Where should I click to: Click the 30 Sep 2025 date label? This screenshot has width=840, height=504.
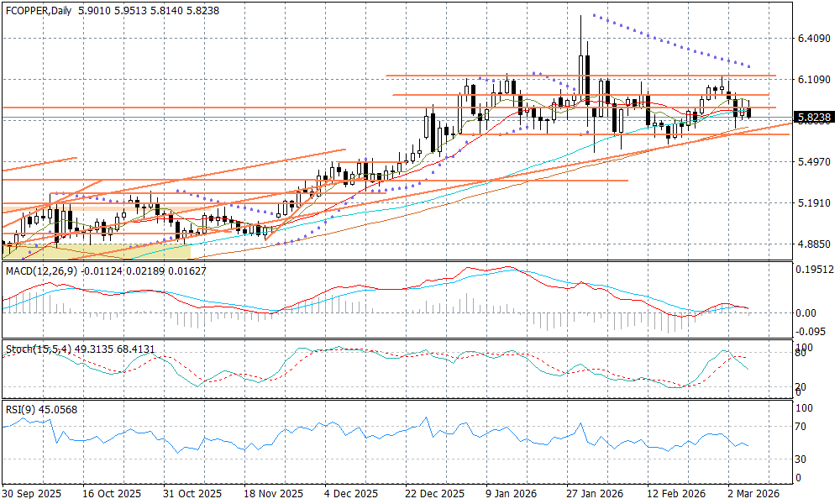point(34,494)
